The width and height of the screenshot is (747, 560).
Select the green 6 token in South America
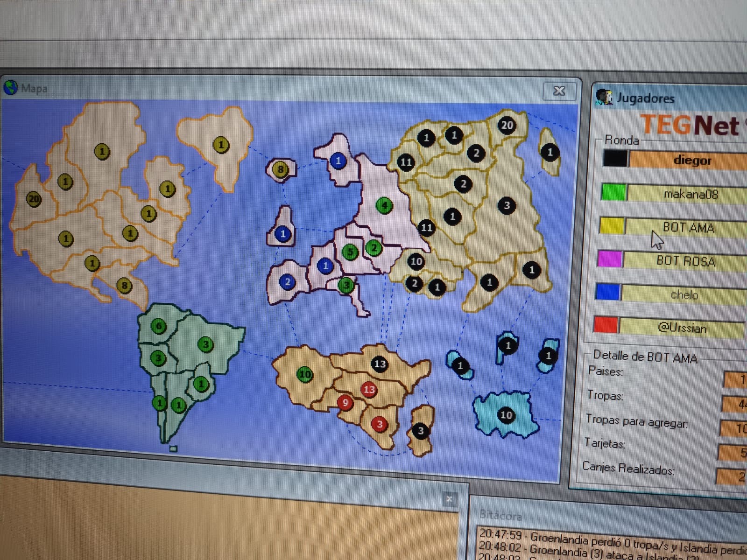click(x=159, y=326)
